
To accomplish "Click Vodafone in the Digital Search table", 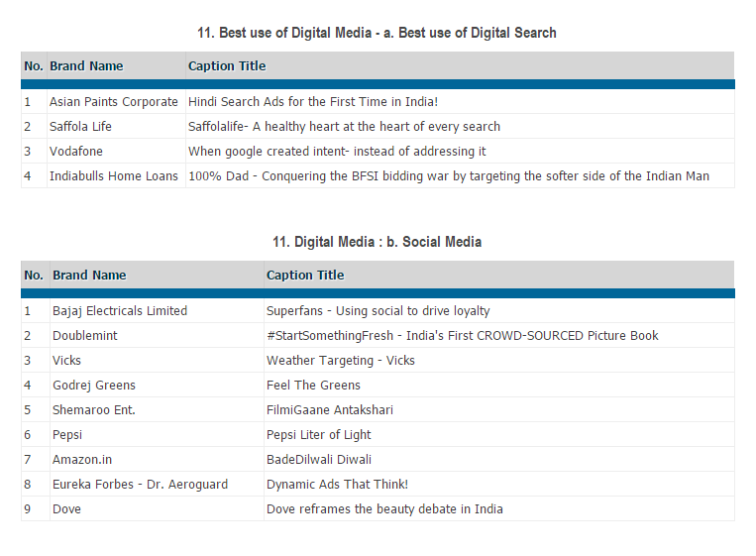I will click(76, 152).
